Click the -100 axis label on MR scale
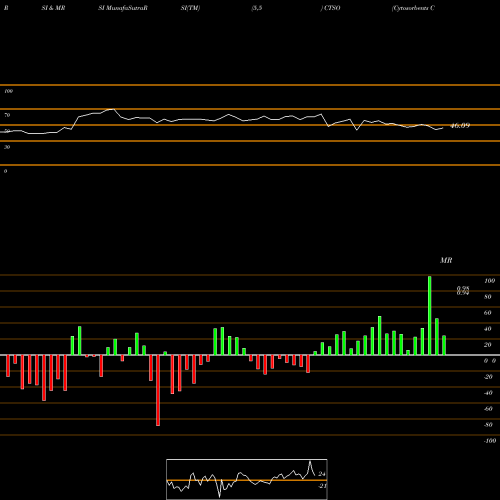The height and width of the screenshot is (500, 500). coord(489,441)
